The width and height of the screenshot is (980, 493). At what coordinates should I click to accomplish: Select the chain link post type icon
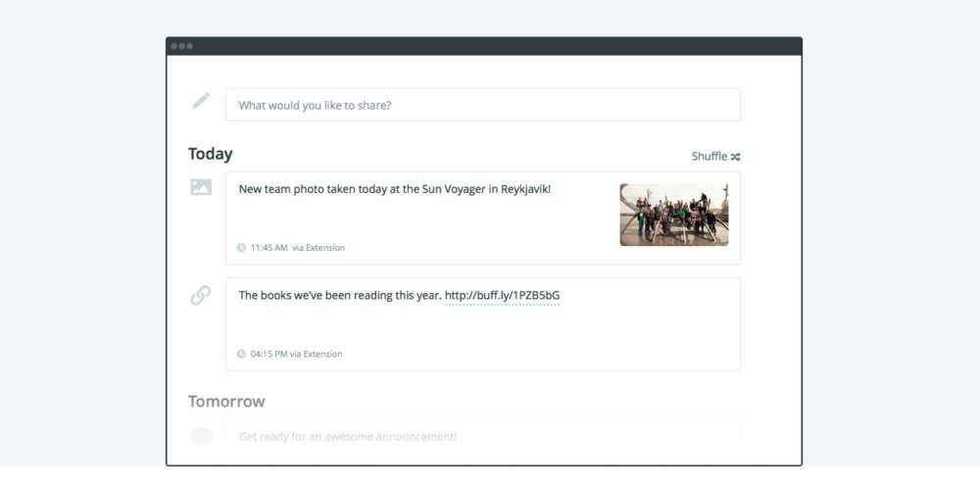[x=201, y=294]
